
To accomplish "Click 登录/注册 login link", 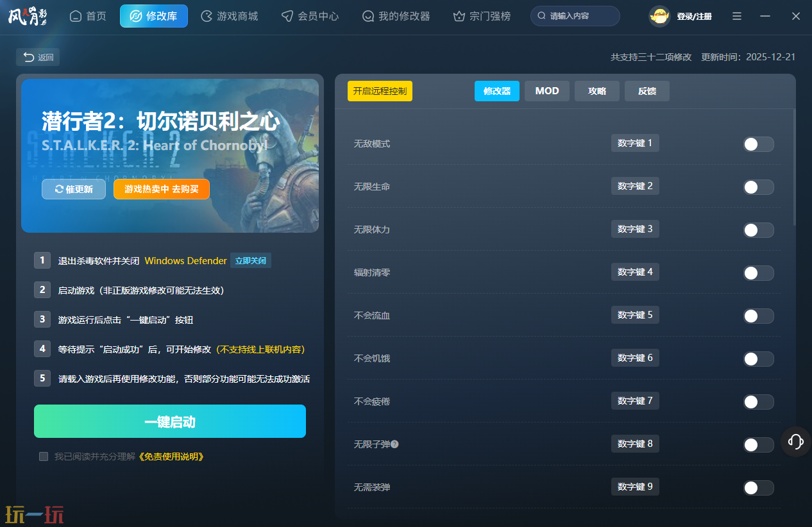I will point(694,17).
